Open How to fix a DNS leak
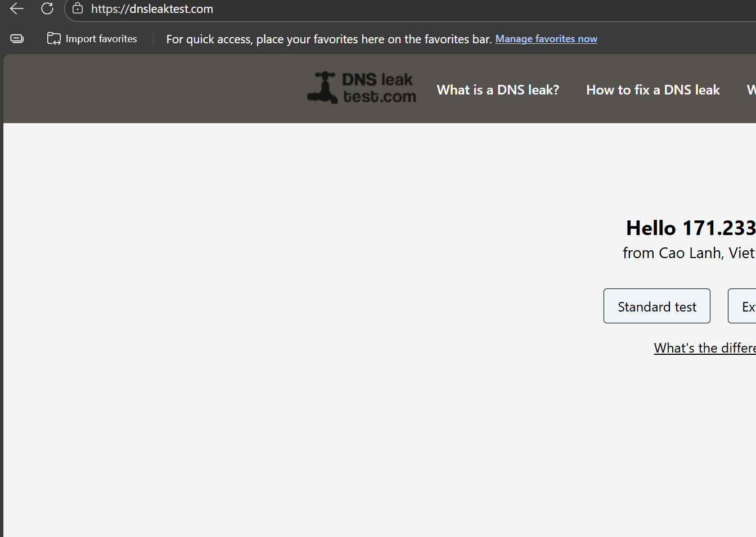This screenshot has width=756, height=537. coord(653,90)
